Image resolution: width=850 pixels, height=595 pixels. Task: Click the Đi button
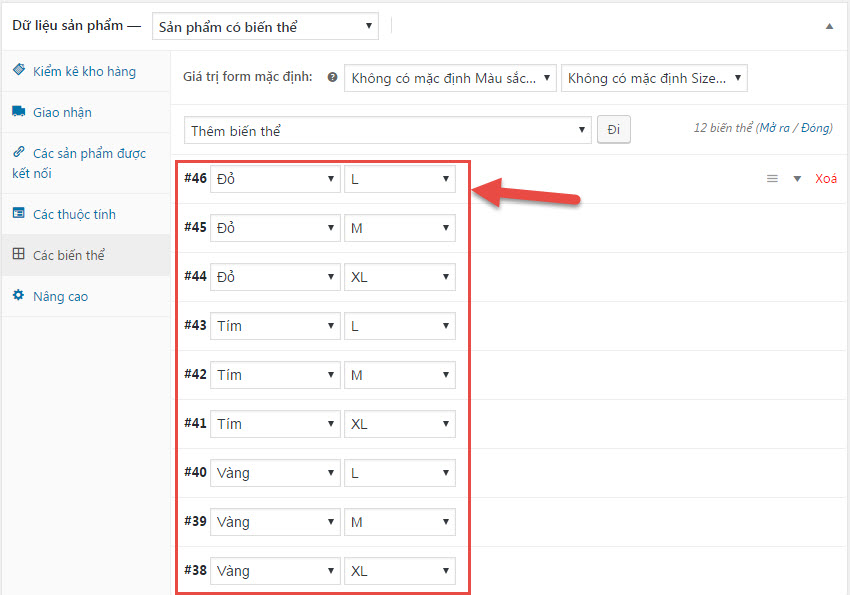[614, 130]
